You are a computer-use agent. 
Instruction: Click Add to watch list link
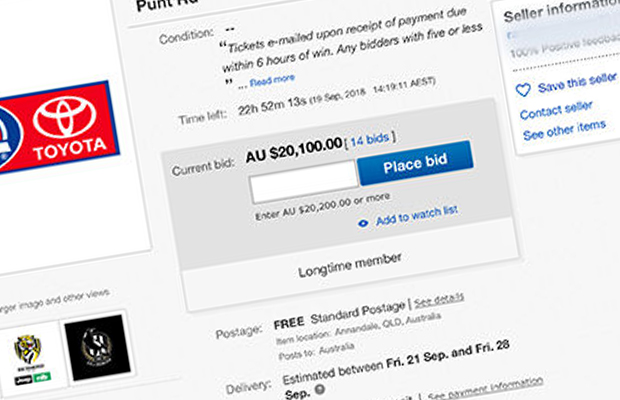(417, 215)
